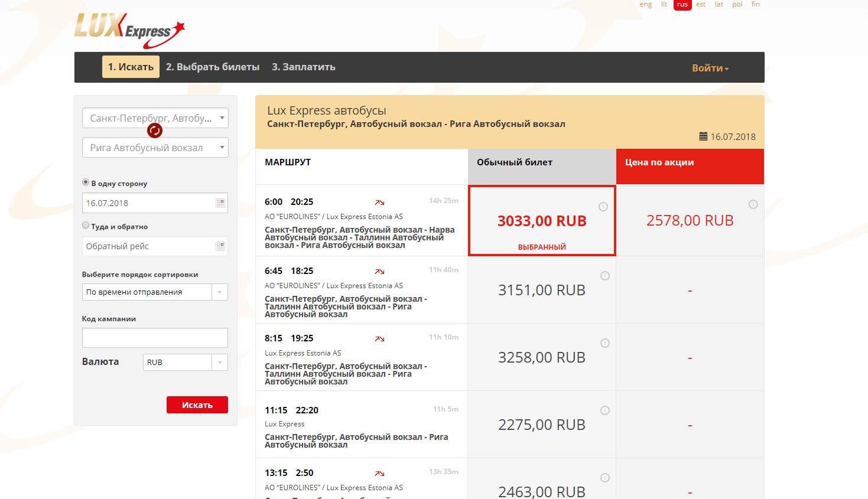Screen dimensions: 868x499
Task: Click the red Искать search button
Action: 197,405
